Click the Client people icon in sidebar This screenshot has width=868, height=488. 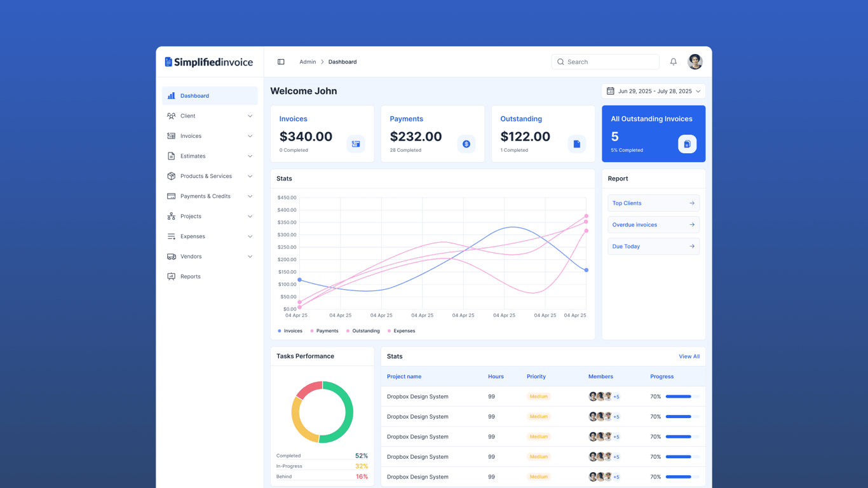(x=172, y=116)
